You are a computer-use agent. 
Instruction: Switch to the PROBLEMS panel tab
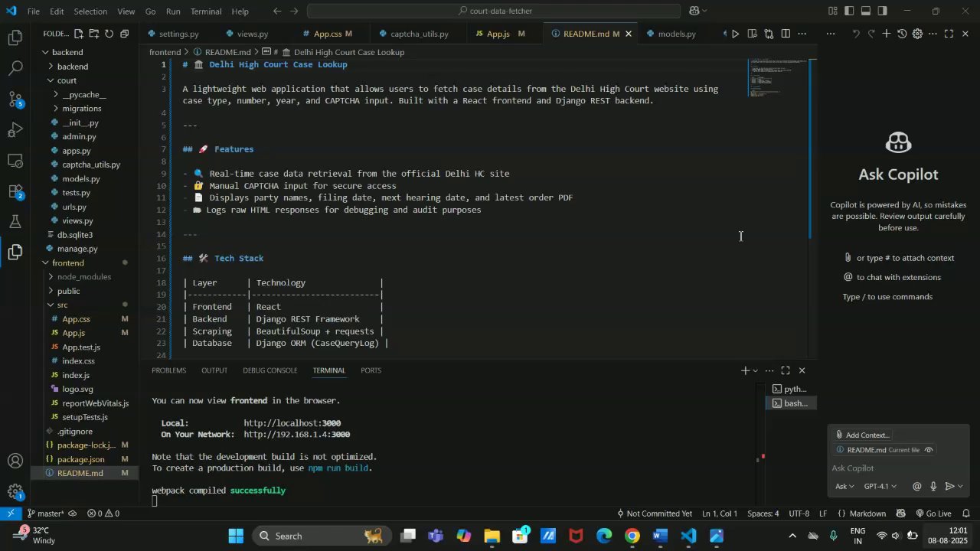(168, 370)
